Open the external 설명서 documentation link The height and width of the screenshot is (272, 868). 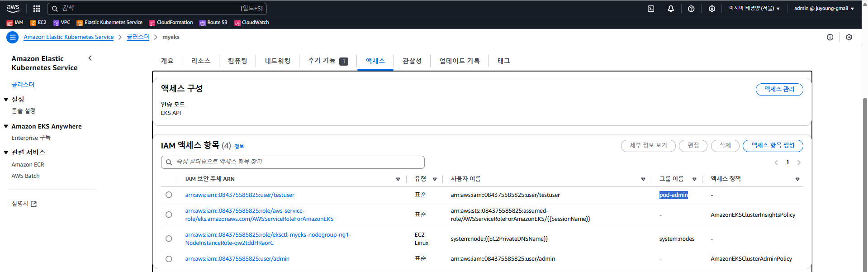pos(24,204)
